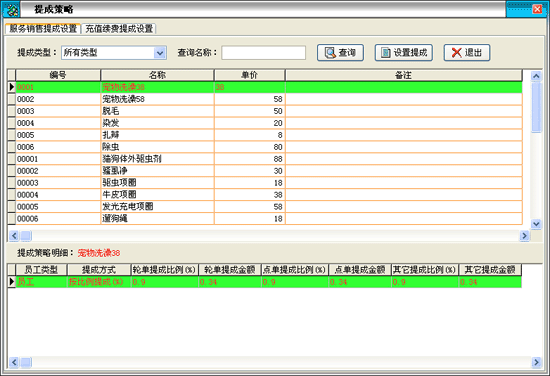Click price cell 80
The image size is (550, 376).
pos(250,147)
